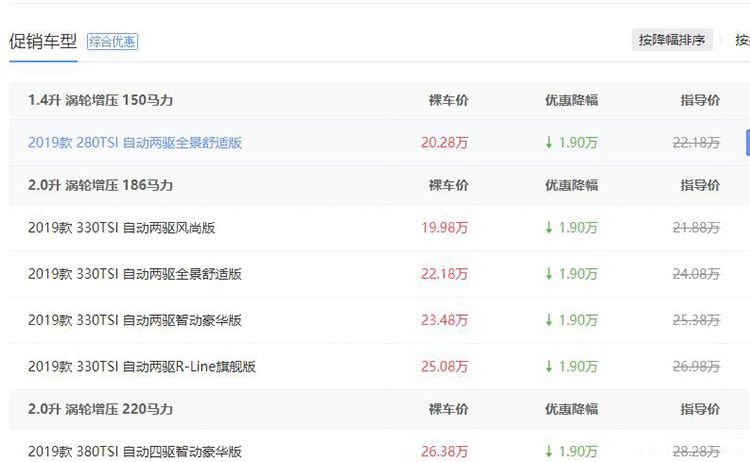Click the 26.38万 bare car price
Image resolution: width=750 pixels, height=462 pixels.
(444, 451)
